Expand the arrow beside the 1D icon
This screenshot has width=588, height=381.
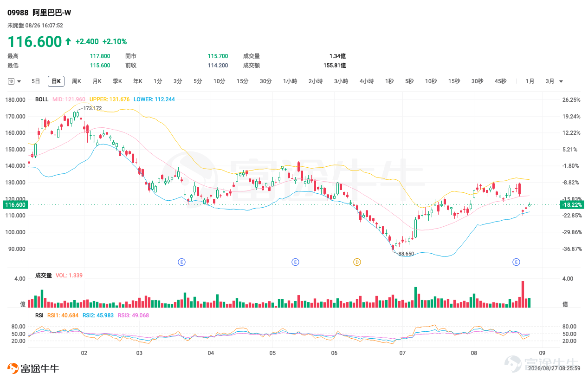(19, 81)
